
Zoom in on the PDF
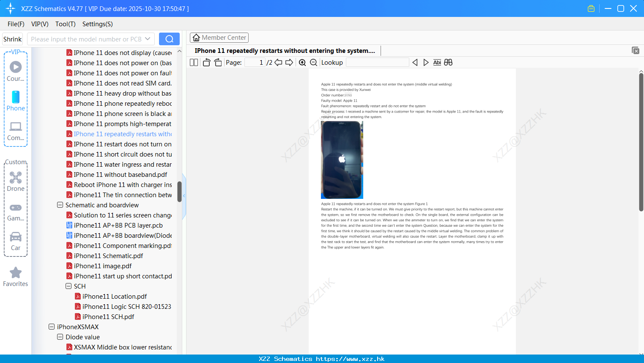(302, 63)
